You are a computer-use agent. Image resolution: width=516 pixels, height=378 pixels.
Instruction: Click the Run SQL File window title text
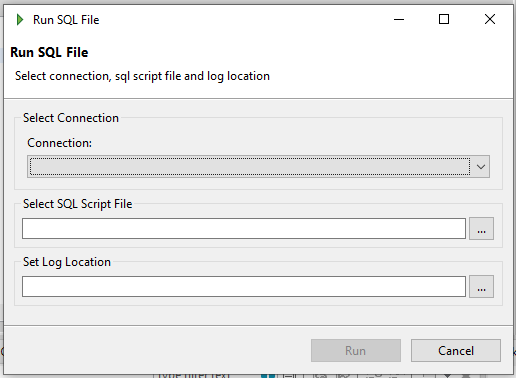(x=66, y=20)
